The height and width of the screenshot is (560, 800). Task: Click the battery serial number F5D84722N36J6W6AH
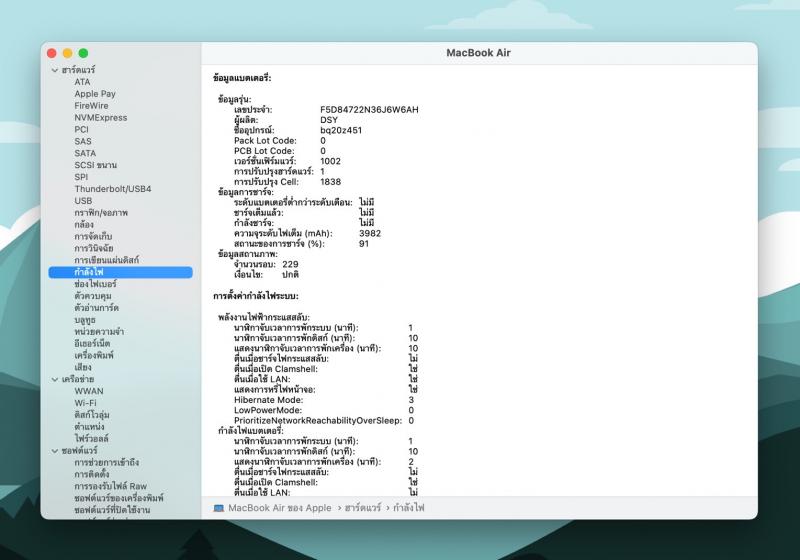369,109
